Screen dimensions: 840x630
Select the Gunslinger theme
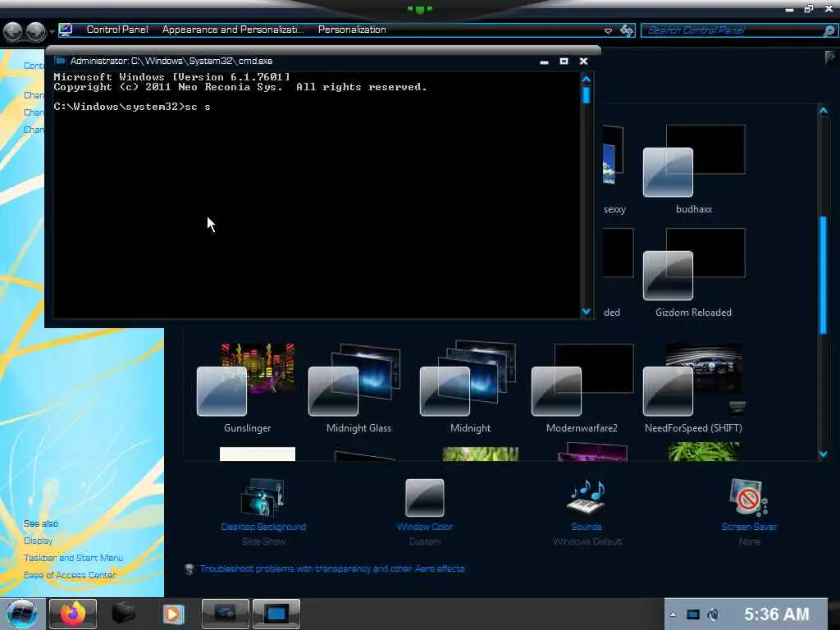pyautogui.click(x=247, y=388)
